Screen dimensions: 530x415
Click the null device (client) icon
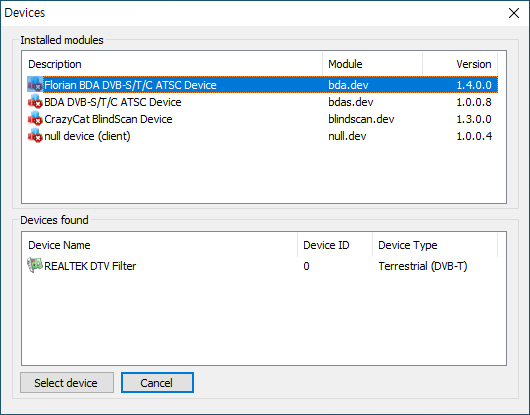(35, 136)
